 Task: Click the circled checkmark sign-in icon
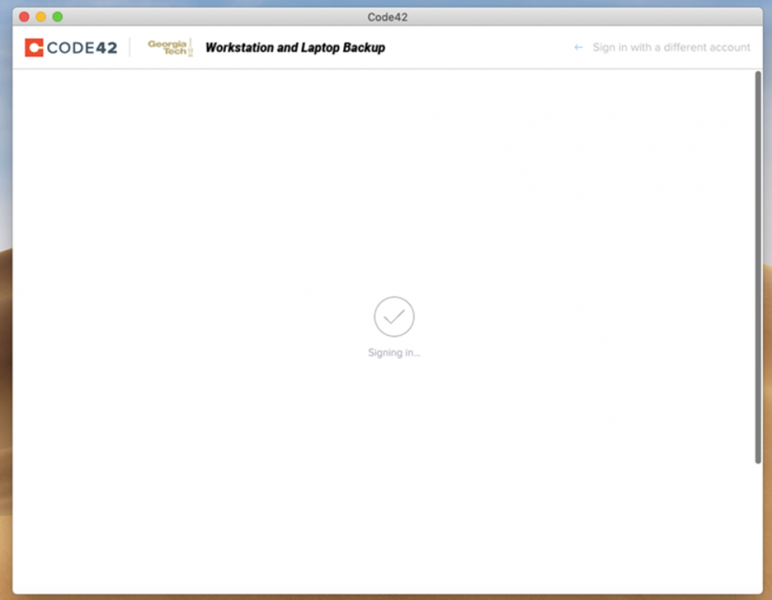[x=394, y=316]
